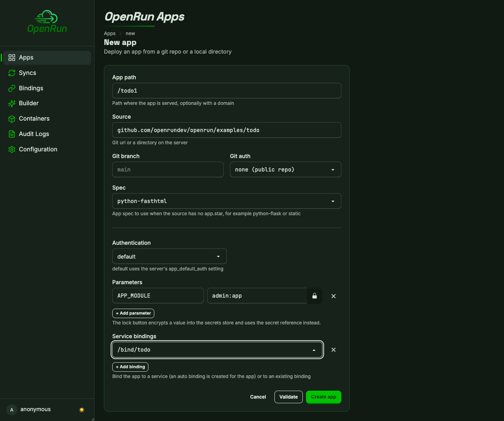Click the Bindings link icon
The image size is (504, 421).
coord(12,88)
